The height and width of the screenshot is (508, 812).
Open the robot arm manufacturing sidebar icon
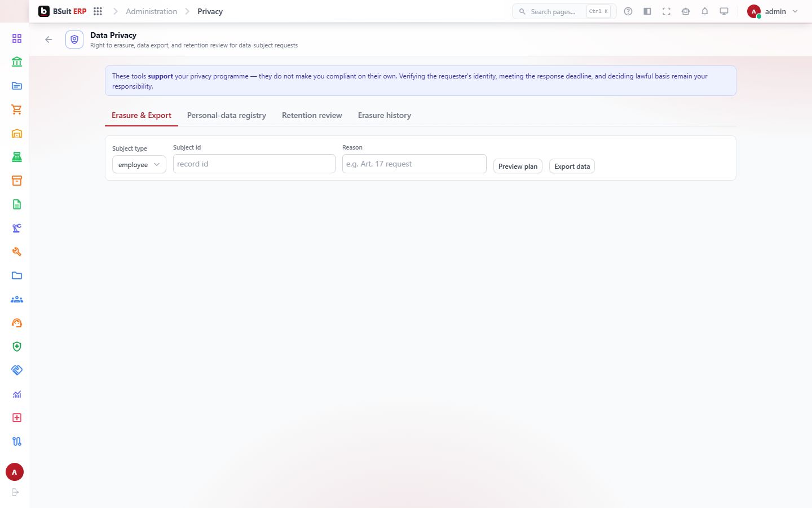coord(17,228)
